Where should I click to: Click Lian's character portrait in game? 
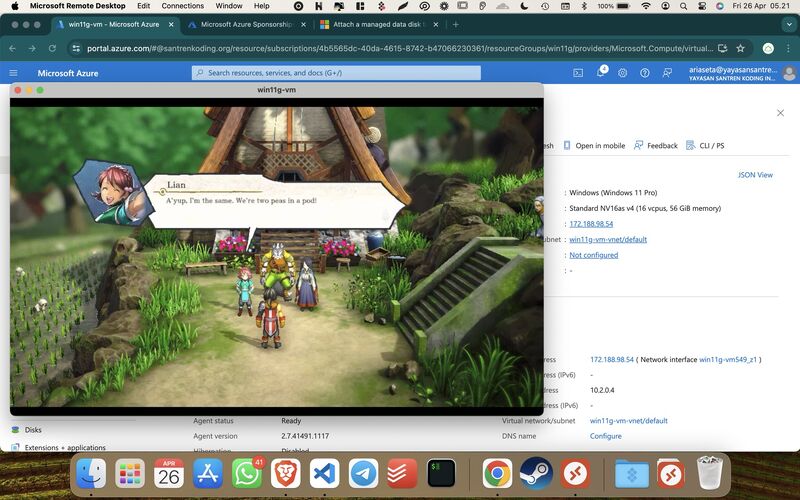point(112,192)
